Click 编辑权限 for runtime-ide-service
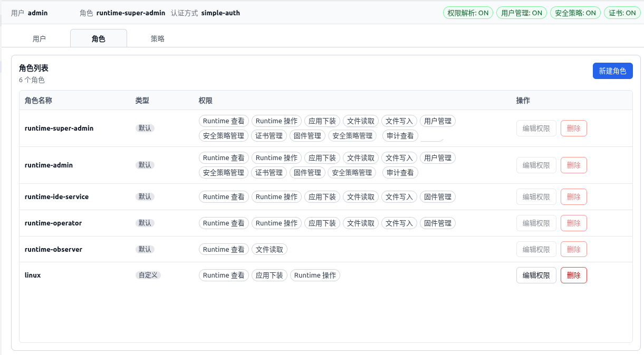644x355 pixels. (x=536, y=197)
